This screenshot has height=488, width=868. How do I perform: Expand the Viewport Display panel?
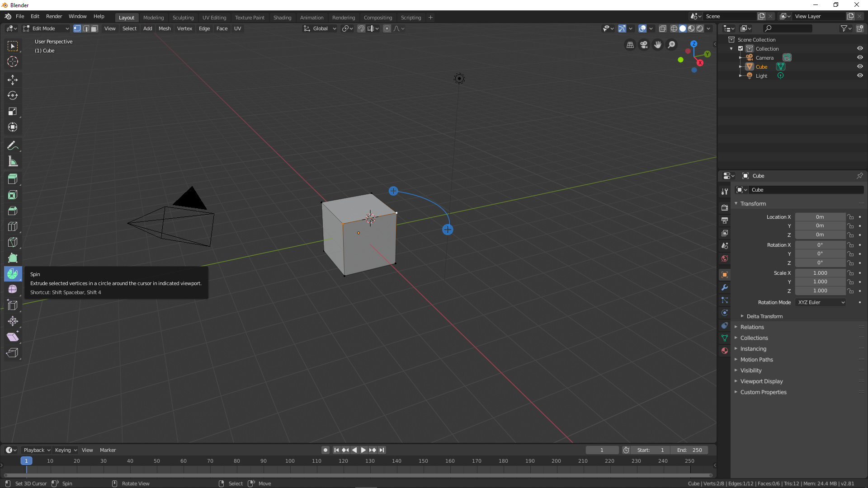point(761,381)
